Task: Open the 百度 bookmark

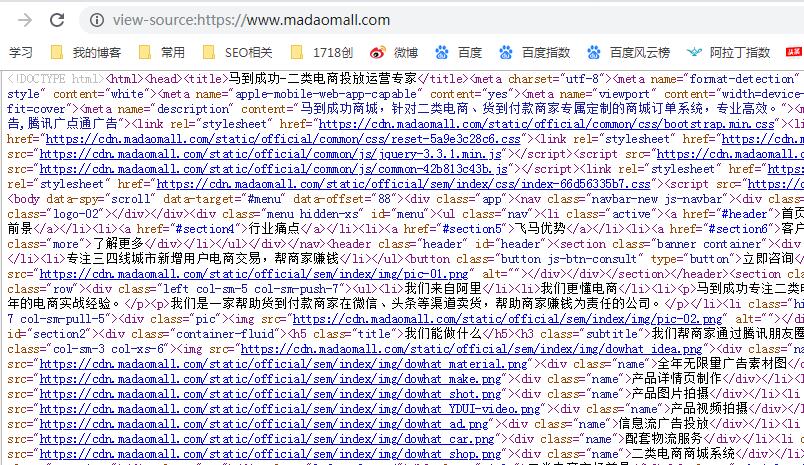Action: (x=458, y=52)
